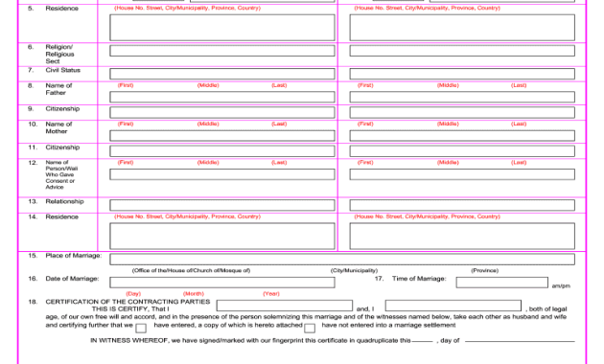The height and width of the screenshot is (364, 604).
Task: Click the 'Relationship' row label
Action: coord(64,201)
